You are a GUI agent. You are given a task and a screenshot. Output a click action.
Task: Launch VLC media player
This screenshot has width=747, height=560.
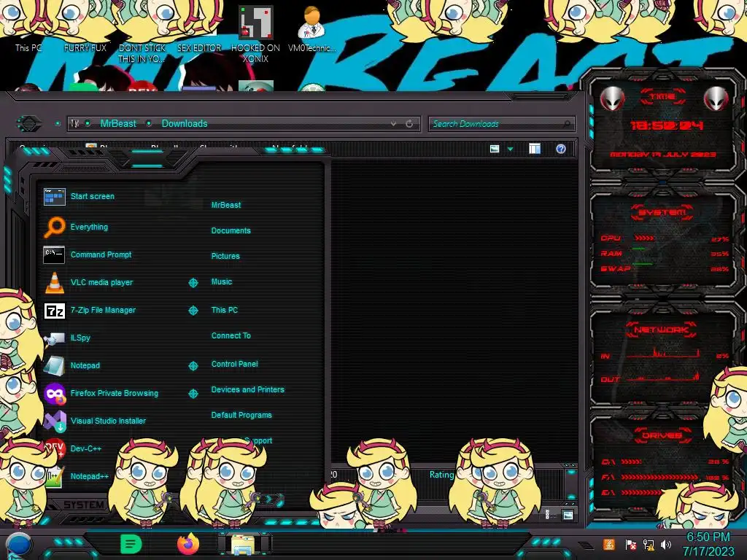click(x=88, y=282)
